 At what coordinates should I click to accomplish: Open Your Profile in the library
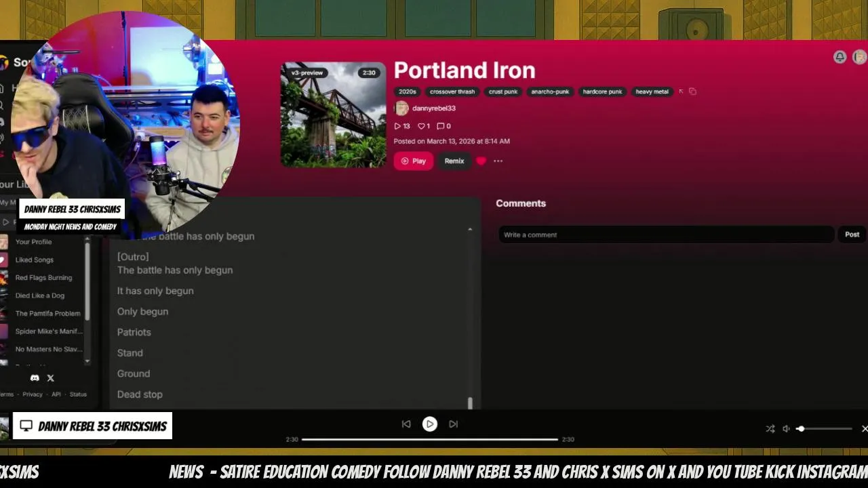pos(33,242)
